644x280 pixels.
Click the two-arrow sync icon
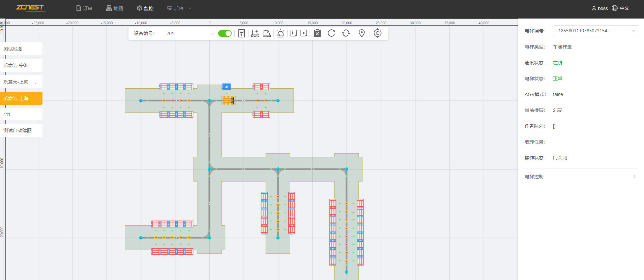346,33
